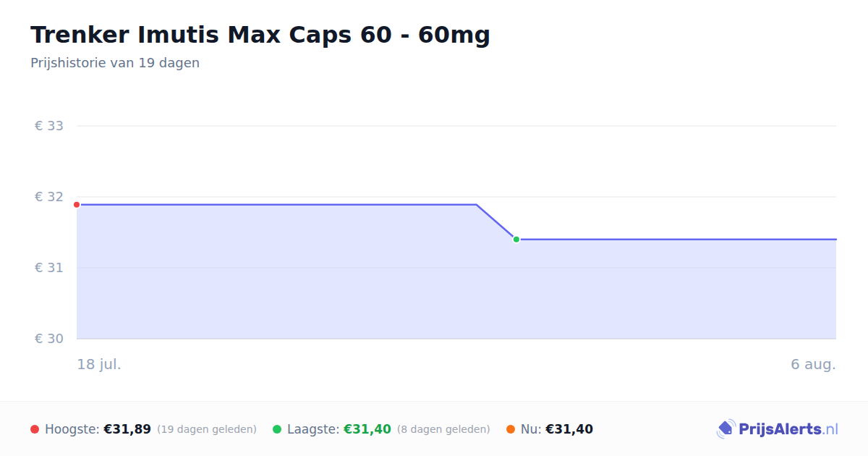Click the 19 dagen geleden note
Image resolution: width=868 pixels, height=456 pixels.
207,429
